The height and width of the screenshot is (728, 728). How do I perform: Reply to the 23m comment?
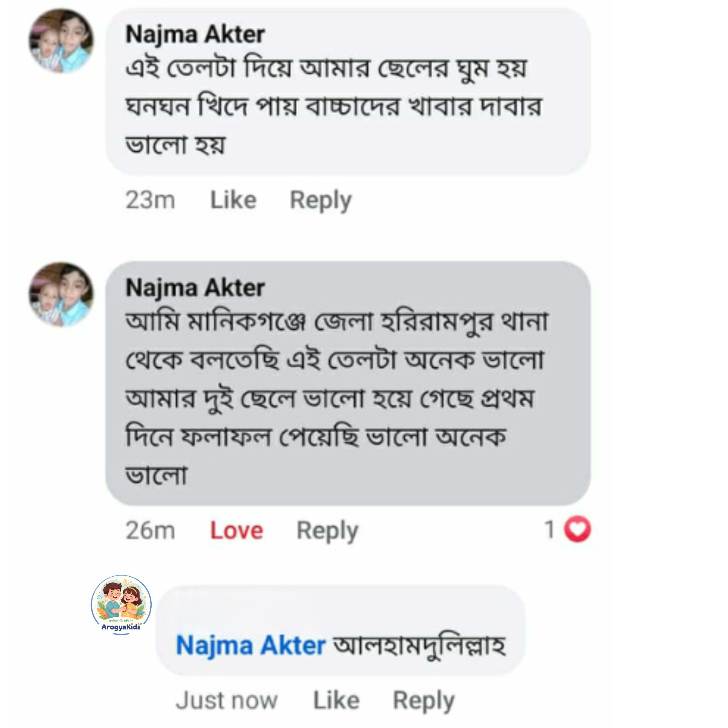(x=320, y=201)
